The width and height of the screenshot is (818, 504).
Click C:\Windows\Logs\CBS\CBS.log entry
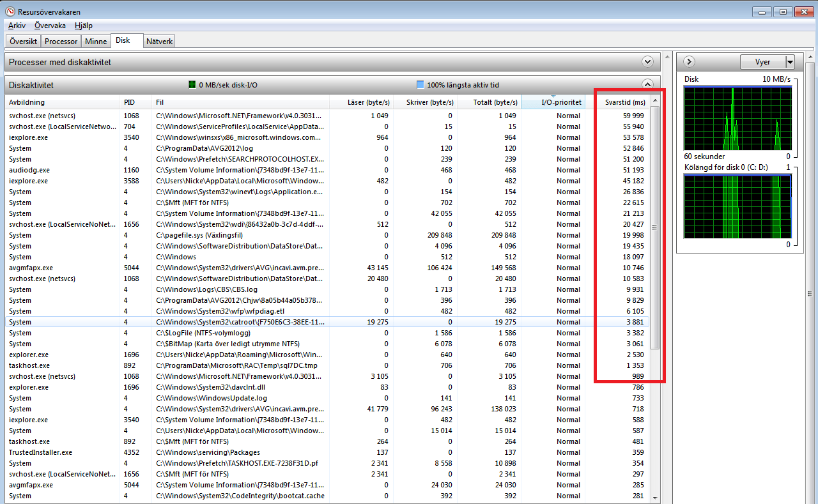(206, 289)
